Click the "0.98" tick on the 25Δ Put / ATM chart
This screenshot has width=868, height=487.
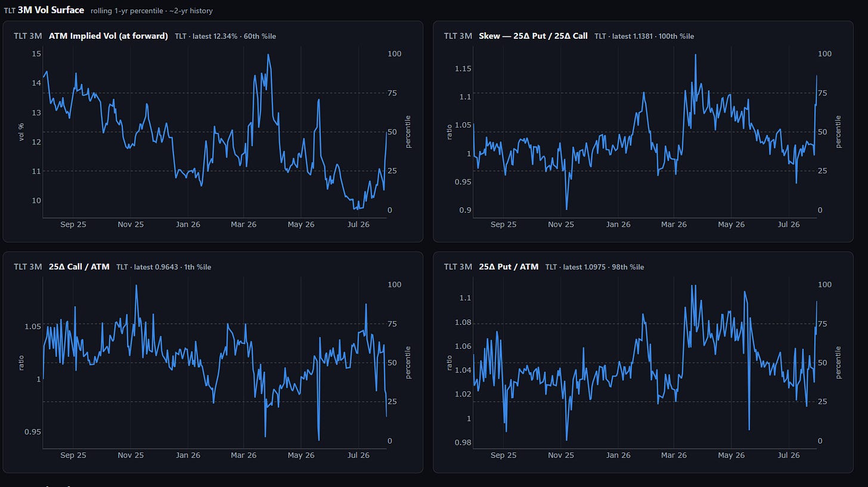pyautogui.click(x=463, y=442)
